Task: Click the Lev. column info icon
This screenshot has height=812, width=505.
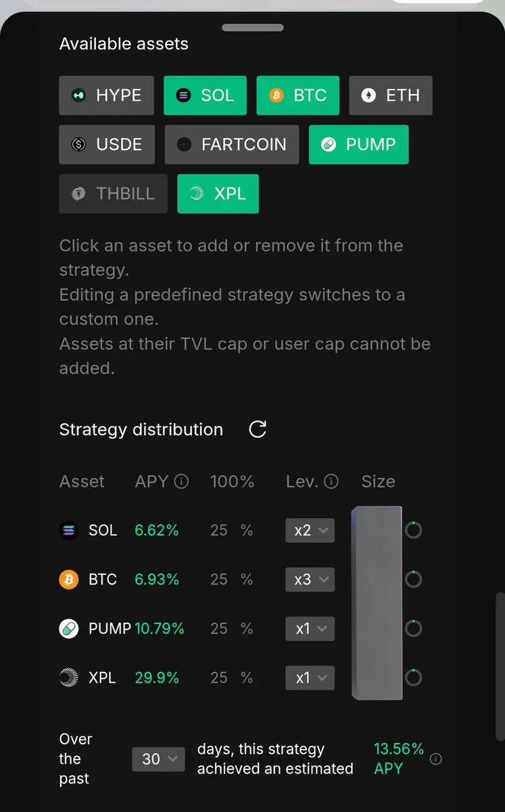Action: point(331,481)
